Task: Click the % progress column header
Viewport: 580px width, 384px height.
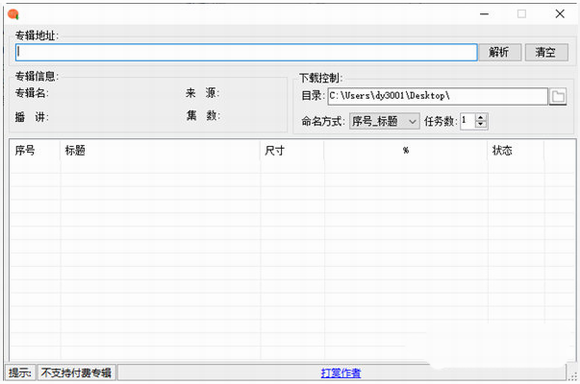Action: click(406, 151)
